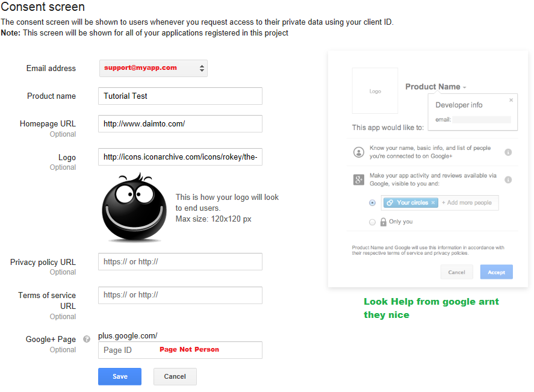Select the Only you radio button

[372, 222]
